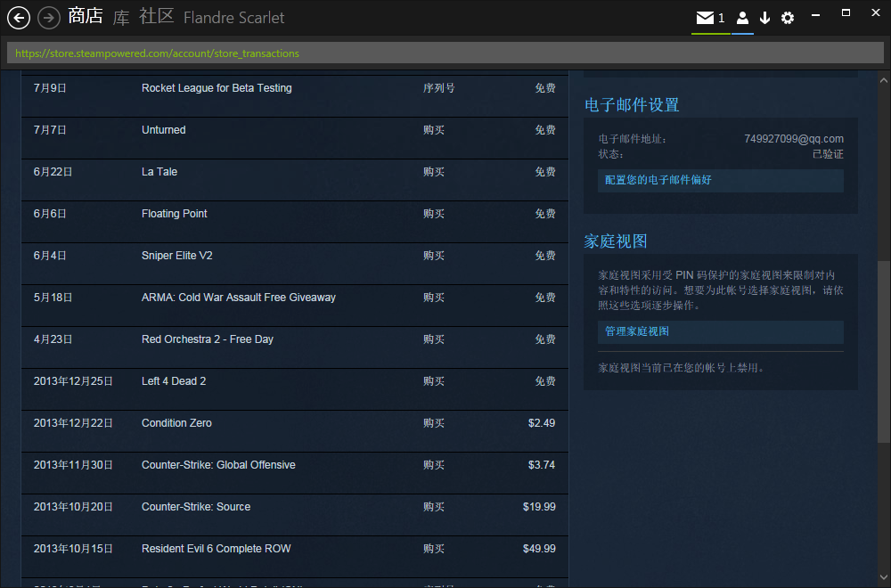Image resolution: width=891 pixels, height=588 pixels.
Task: Click the 已验证 status value
Action: (828, 154)
